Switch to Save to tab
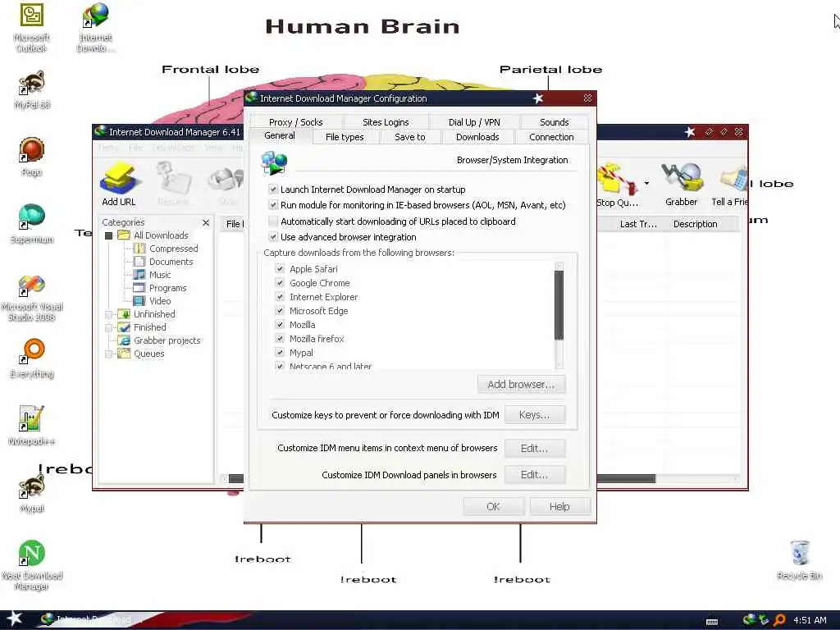Image resolution: width=840 pixels, height=630 pixels. [410, 137]
